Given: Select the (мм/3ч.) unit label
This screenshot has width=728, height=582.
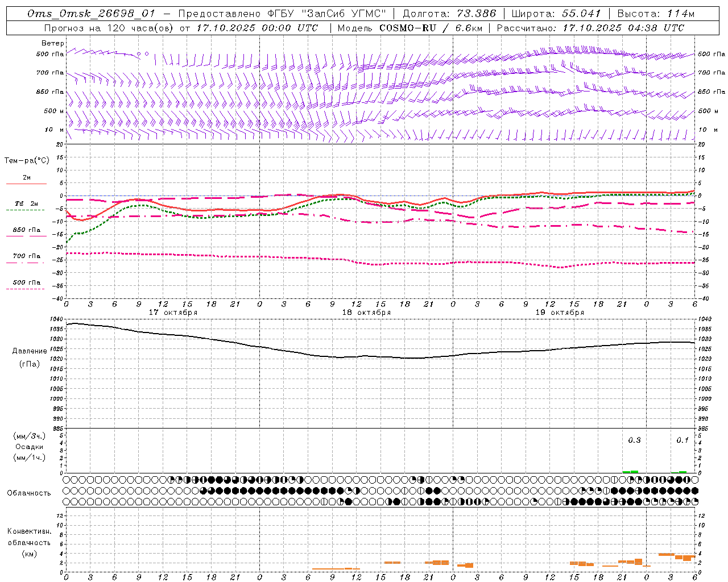Looking at the screenshot, I should pyautogui.click(x=30, y=436).
